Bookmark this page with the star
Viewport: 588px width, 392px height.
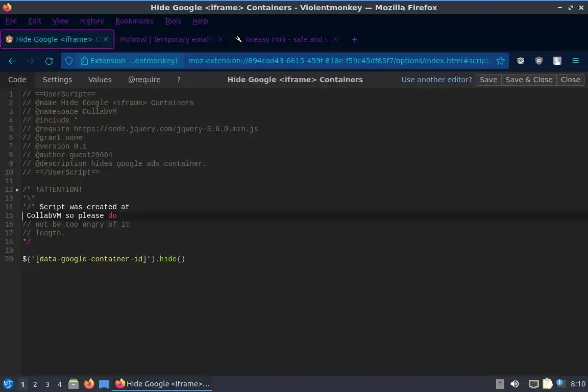[501, 61]
